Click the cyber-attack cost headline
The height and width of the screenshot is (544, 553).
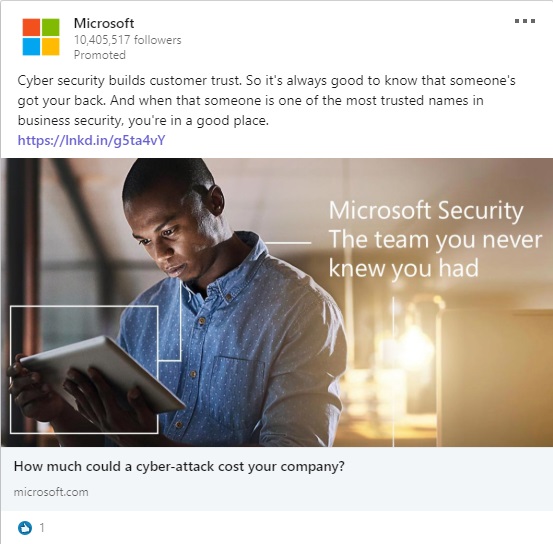click(x=179, y=466)
